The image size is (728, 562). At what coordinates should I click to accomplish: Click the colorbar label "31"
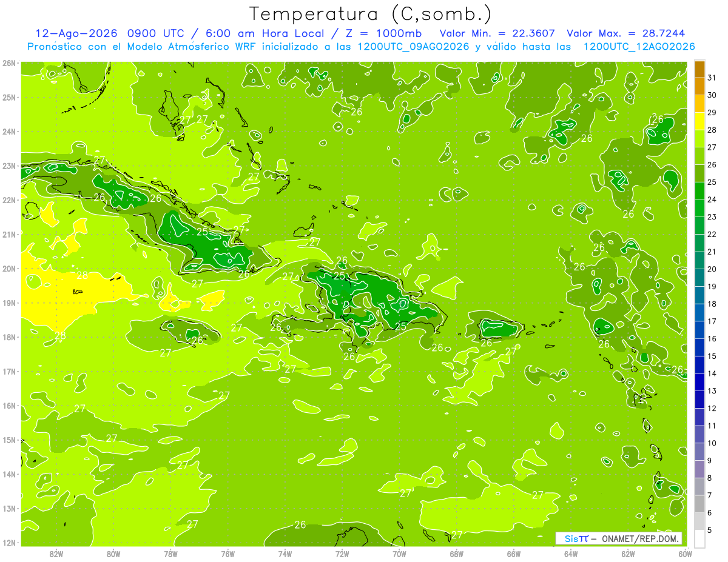(x=712, y=78)
